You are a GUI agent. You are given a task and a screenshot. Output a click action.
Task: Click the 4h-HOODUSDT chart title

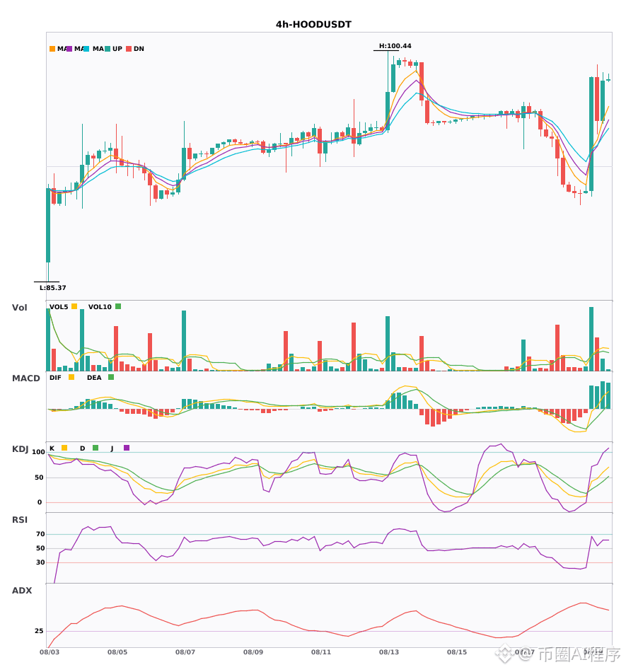(313, 25)
